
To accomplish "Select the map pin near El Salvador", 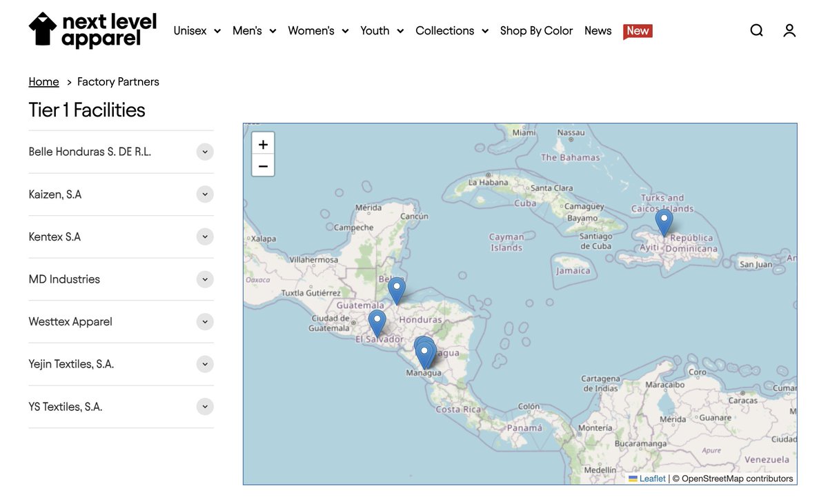I will [x=377, y=323].
